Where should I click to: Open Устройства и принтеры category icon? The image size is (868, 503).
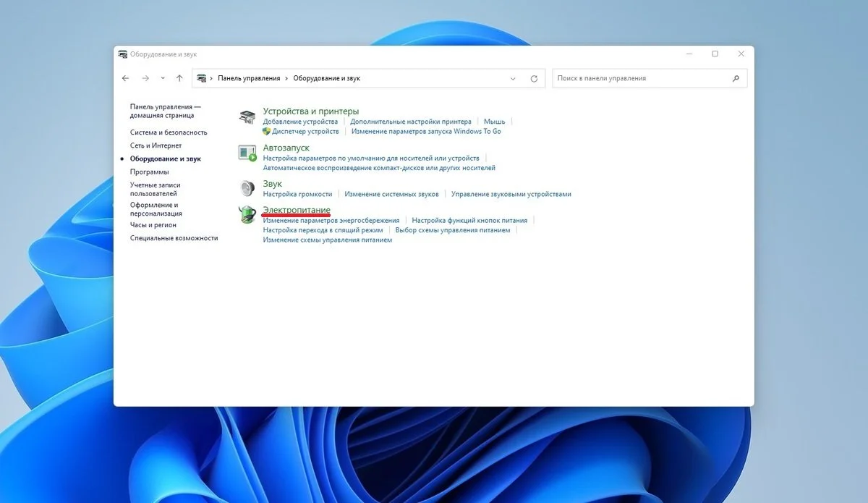coord(247,117)
